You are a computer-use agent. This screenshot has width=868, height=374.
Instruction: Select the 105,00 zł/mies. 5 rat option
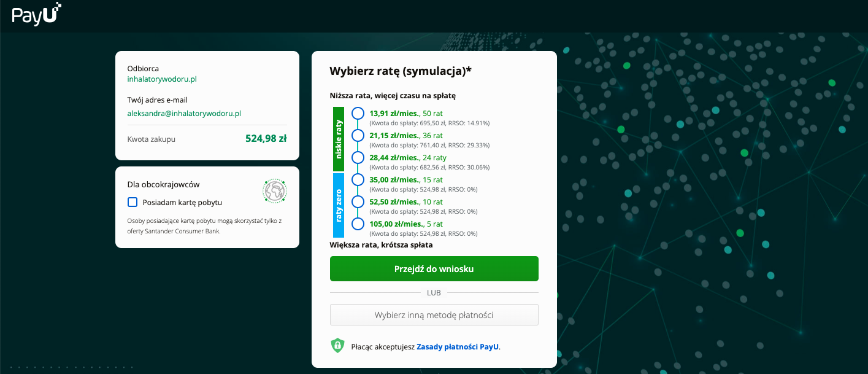[x=358, y=224]
